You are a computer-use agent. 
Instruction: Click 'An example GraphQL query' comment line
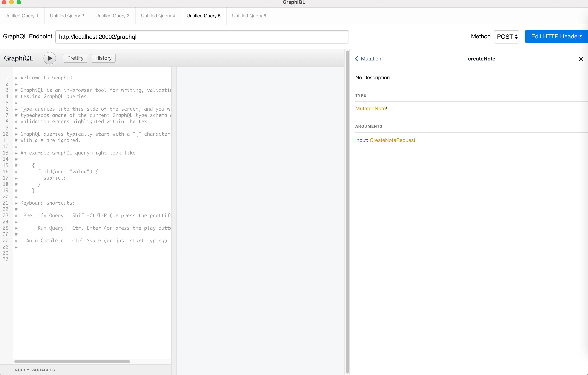click(76, 153)
